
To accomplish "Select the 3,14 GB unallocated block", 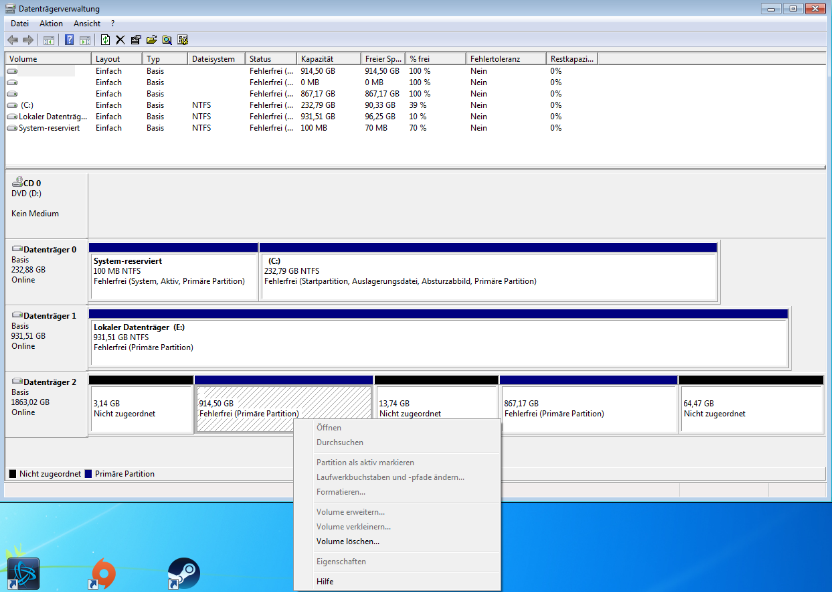I will tap(141, 405).
